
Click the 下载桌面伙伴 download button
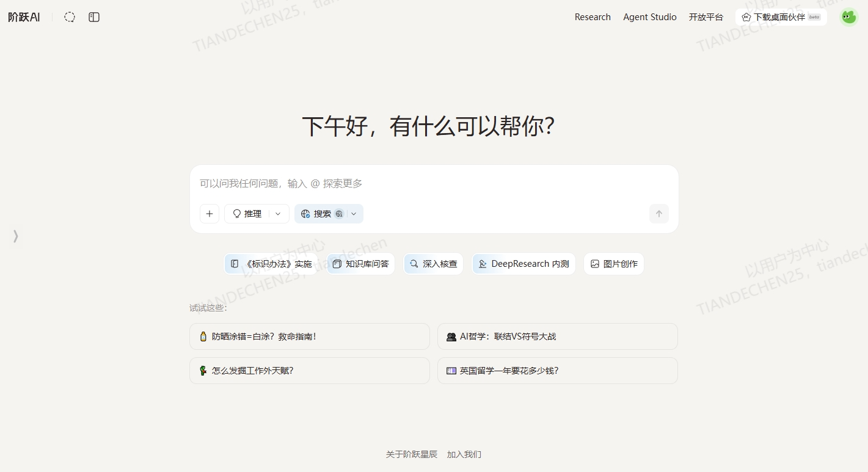tap(781, 17)
